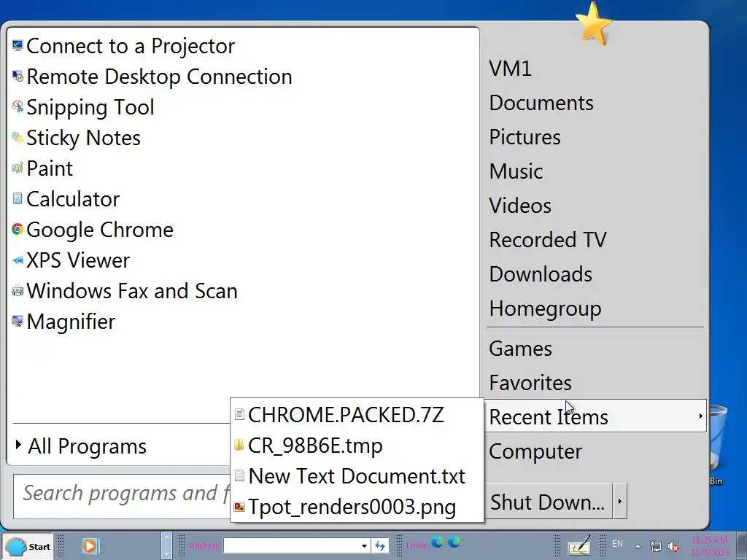This screenshot has height=560, width=747.
Task: Open the Tablet PC Input Panel icon
Action: coord(579,545)
